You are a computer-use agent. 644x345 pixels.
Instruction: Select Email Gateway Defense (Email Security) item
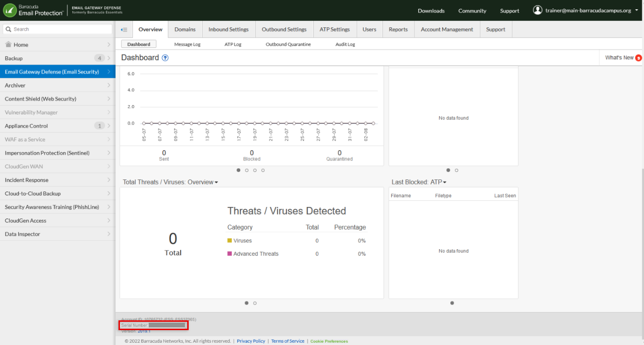point(58,72)
